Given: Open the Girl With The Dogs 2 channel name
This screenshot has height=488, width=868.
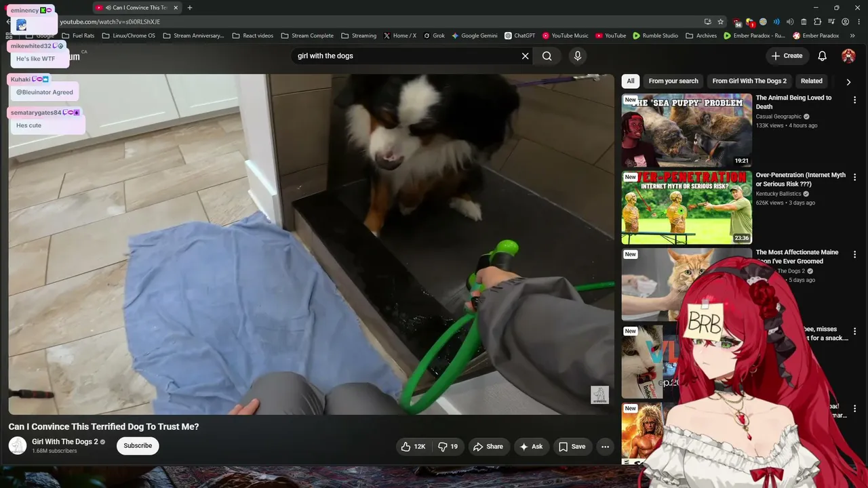Looking at the screenshot, I should pos(65,442).
